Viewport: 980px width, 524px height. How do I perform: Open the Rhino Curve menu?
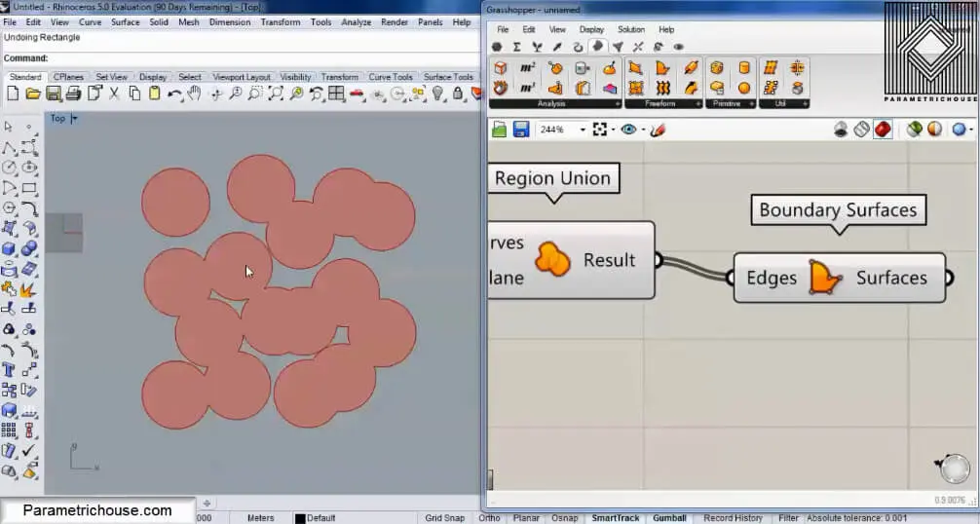click(90, 21)
